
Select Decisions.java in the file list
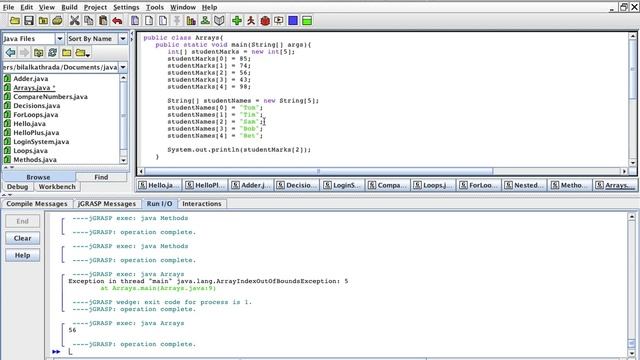[36, 106]
